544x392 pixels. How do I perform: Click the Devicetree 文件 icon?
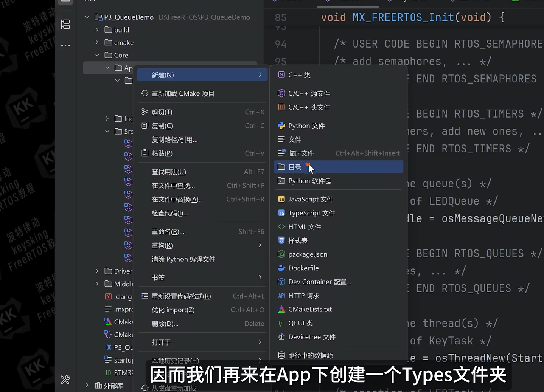(281, 337)
